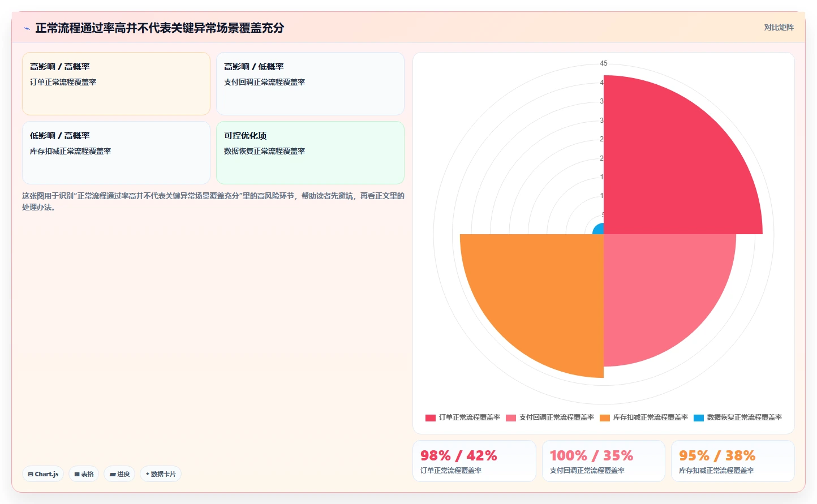The image size is (817, 504).
Task: Click the 数据恢复正常流程覆盖率 text in green card
Action: coord(265,151)
